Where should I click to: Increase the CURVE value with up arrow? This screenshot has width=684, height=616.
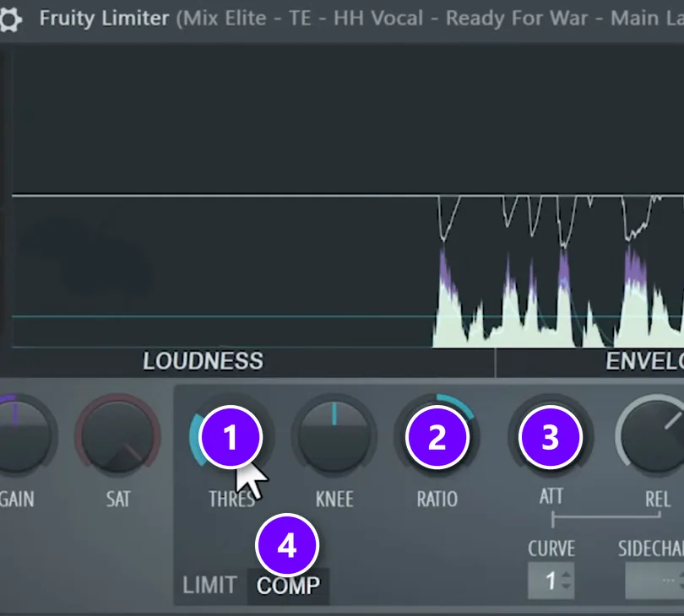566,575
